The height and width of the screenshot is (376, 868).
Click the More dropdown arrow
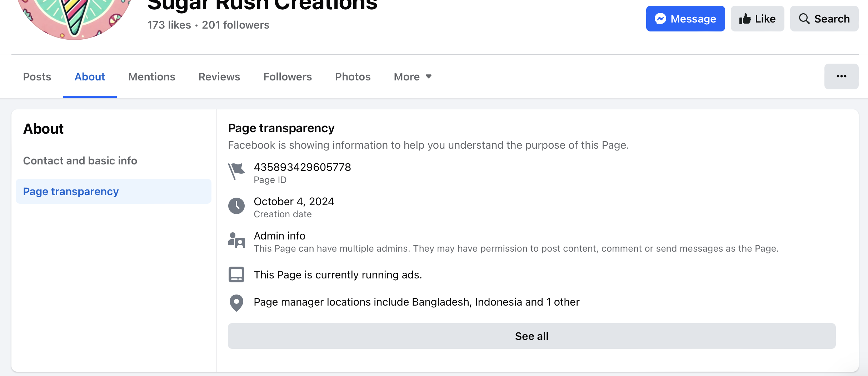429,76
